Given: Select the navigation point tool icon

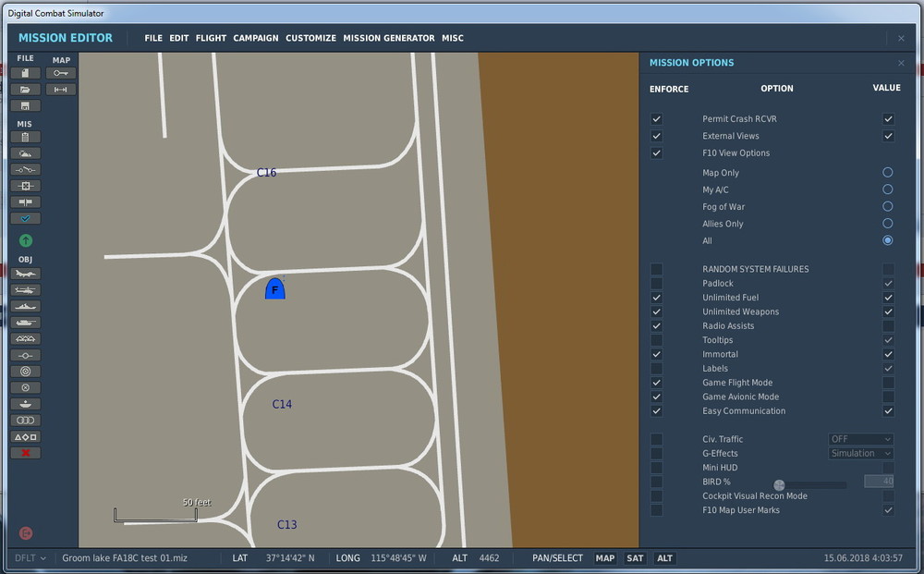Looking at the screenshot, I should 25,355.
